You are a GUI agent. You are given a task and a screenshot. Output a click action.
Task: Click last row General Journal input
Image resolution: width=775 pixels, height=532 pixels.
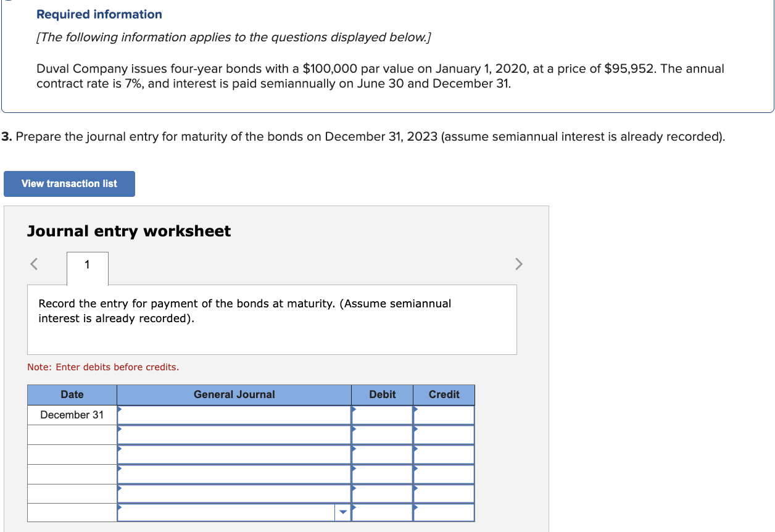tap(226, 513)
